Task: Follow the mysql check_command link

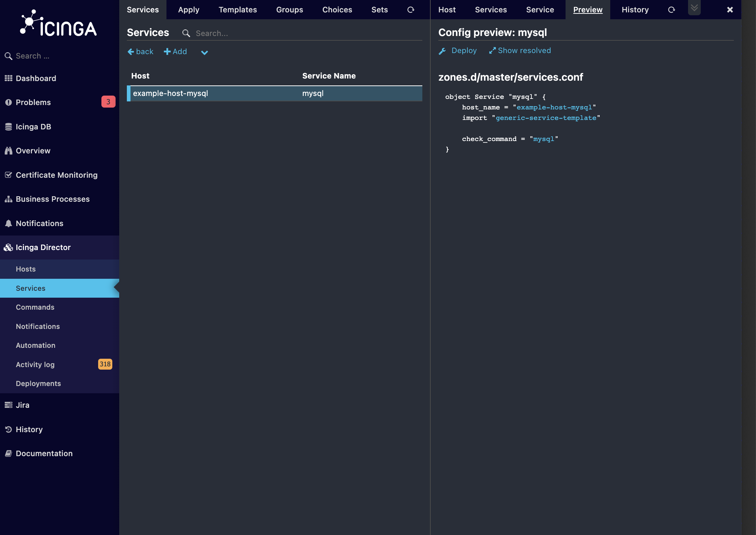Action: [x=544, y=139]
